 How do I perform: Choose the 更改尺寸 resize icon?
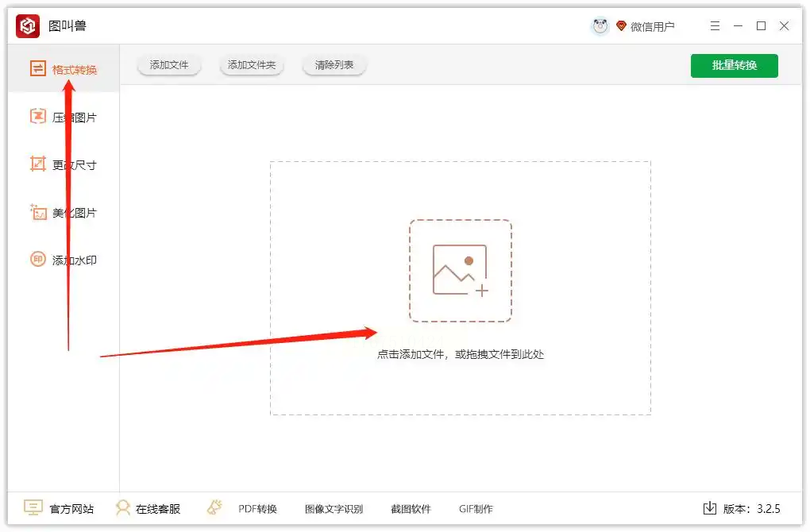(x=37, y=164)
